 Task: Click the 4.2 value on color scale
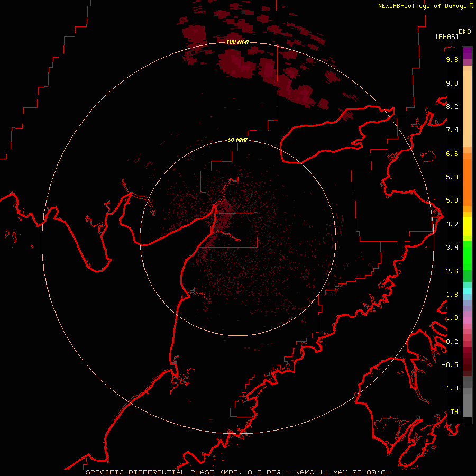(x=452, y=224)
